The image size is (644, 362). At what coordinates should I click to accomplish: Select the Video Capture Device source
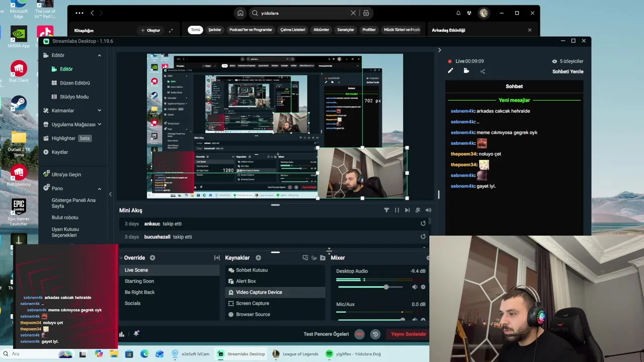275,292
